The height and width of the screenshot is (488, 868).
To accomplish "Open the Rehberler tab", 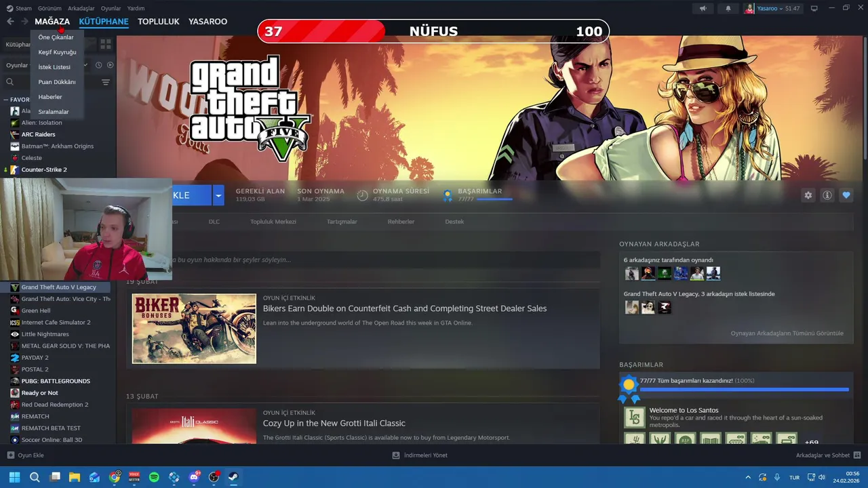I will click(x=401, y=222).
